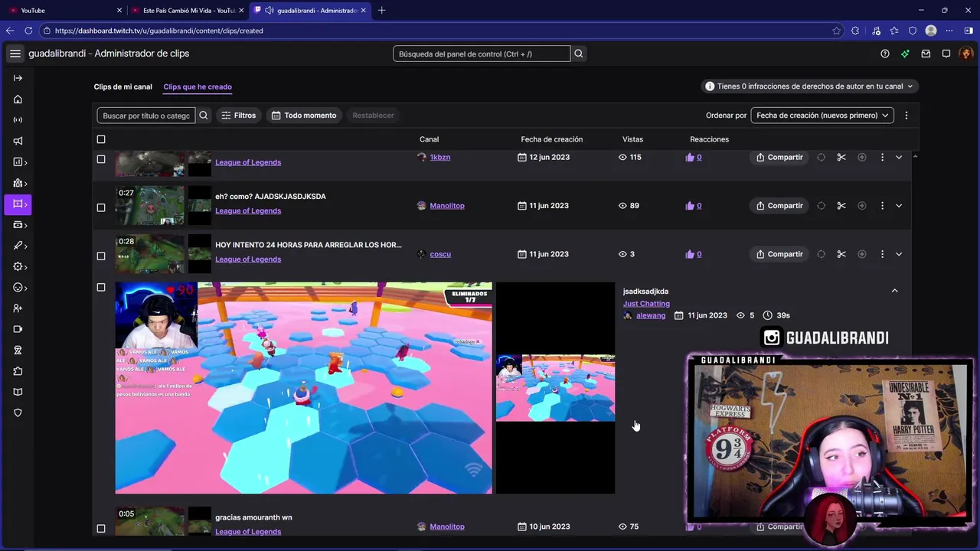The image size is (980, 551).
Task: Switch to 'Clips de mi canal' tab
Action: [x=123, y=87]
